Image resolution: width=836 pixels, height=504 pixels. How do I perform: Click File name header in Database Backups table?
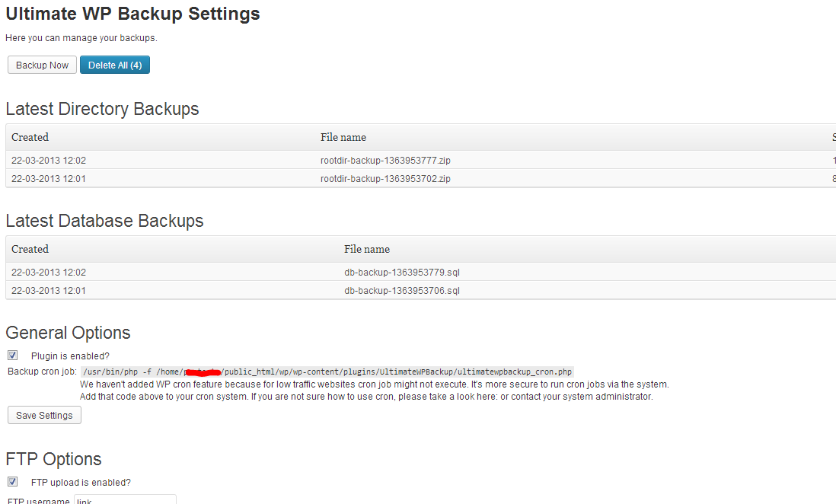point(367,249)
